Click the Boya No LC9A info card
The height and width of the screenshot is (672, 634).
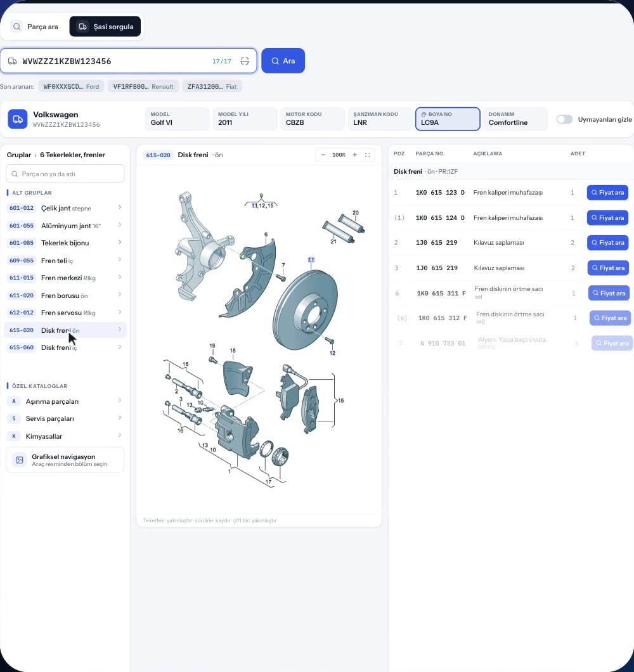[x=448, y=119]
